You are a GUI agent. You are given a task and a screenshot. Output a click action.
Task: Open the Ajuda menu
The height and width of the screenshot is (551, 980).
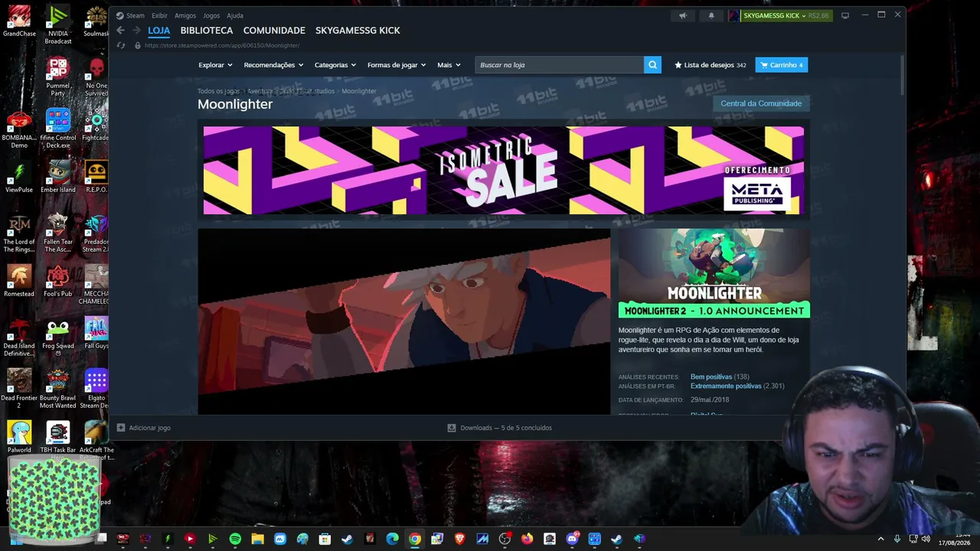(x=235, y=15)
